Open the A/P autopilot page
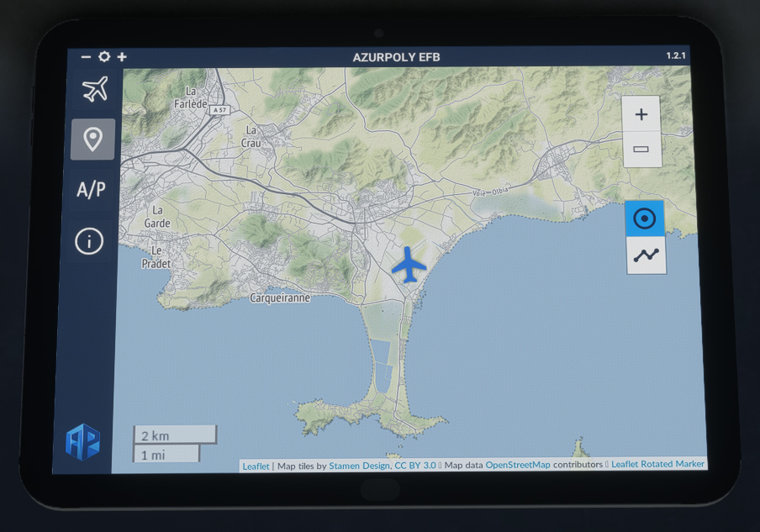Image resolution: width=760 pixels, height=532 pixels. pos(91,189)
